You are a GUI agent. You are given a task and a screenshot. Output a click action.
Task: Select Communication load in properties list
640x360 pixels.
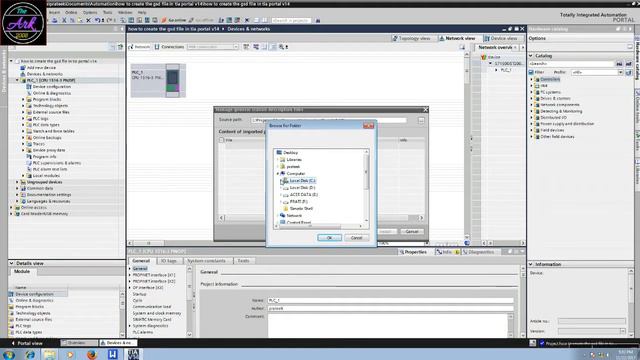click(152, 307)
